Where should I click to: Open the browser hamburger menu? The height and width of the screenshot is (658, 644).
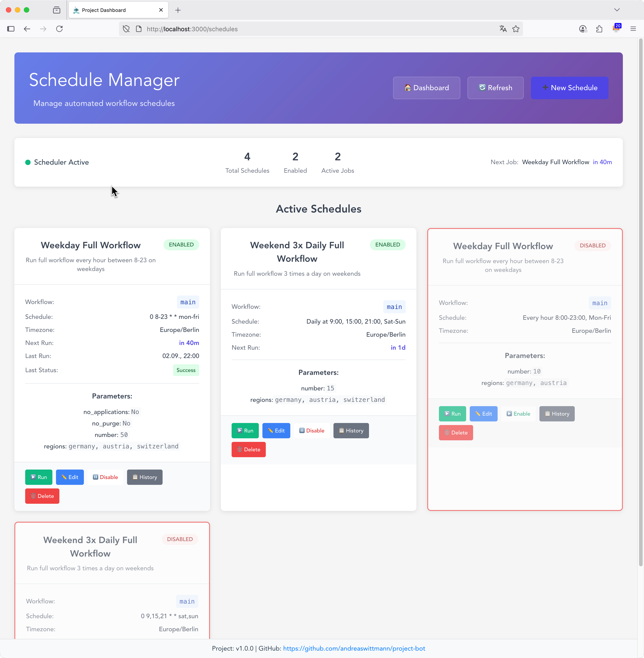[633, 29]
